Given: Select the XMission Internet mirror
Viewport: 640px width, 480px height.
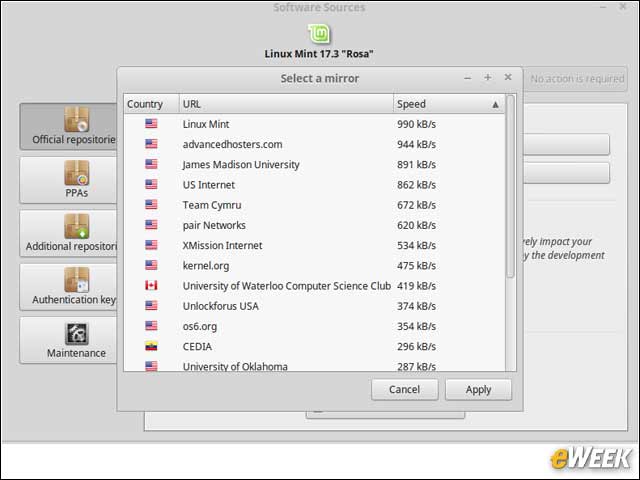Looking at the screenshot, I should click(314, 245).
